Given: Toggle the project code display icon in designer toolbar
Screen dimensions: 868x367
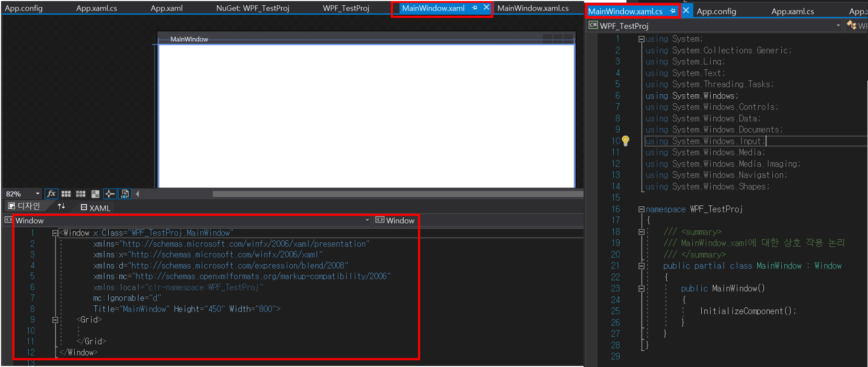Looking at the screenshot, I should (124, 194).
